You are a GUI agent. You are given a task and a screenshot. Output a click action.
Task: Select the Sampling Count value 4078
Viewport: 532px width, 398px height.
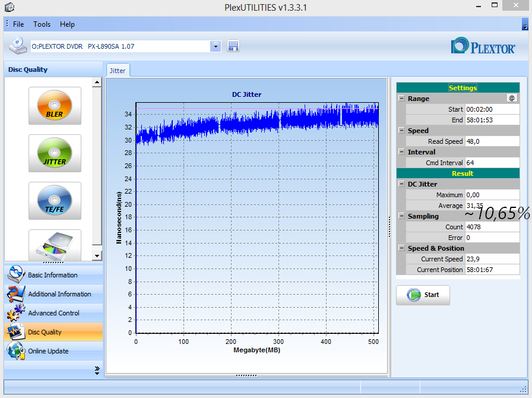pos(492,227)
